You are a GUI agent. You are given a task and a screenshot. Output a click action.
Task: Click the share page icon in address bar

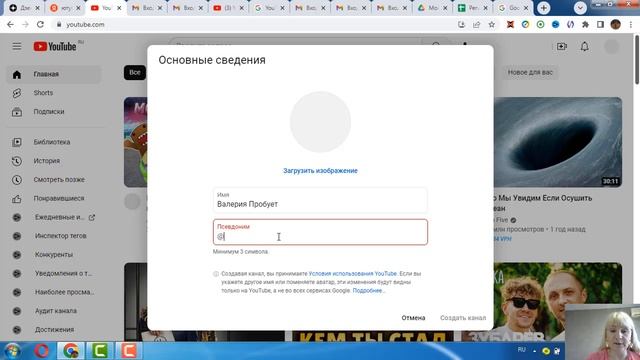[x=476, y=24]
